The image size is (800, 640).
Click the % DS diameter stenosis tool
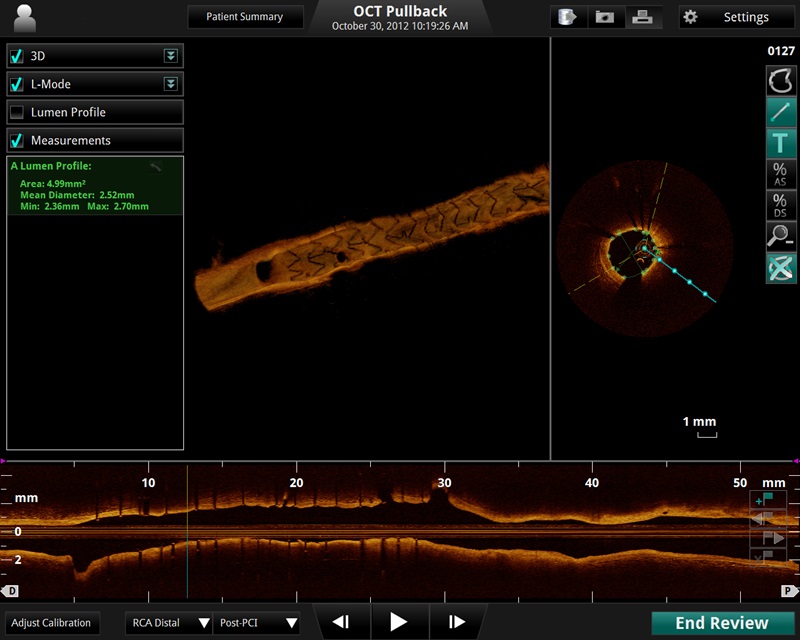[781, 205]
